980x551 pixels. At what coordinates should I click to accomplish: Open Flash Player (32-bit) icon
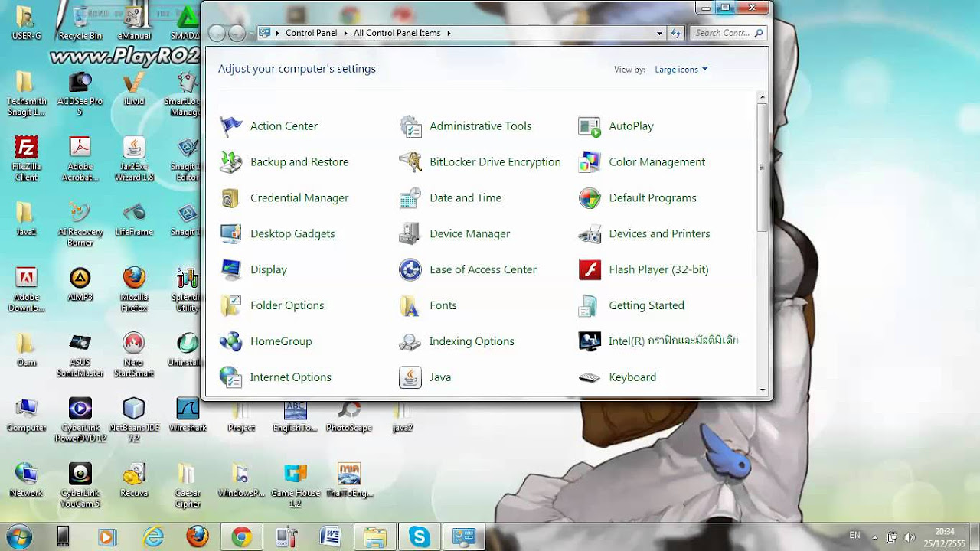click(590, 269)
